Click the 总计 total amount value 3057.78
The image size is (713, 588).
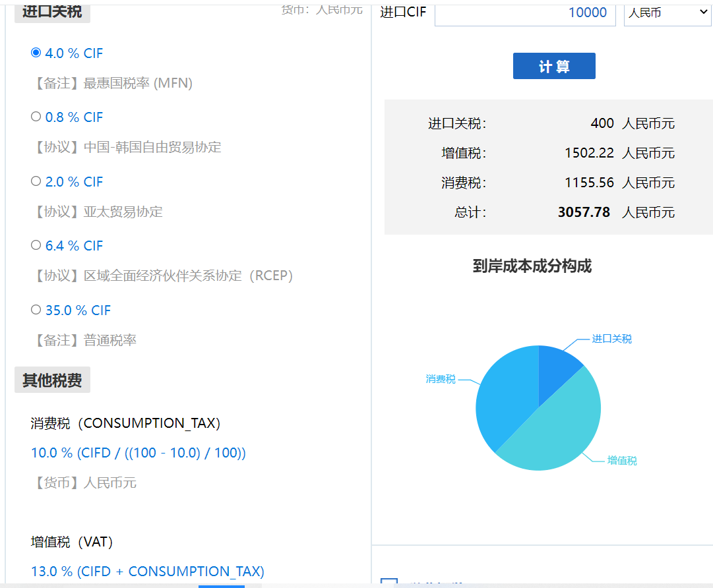(x=584, y=212)
